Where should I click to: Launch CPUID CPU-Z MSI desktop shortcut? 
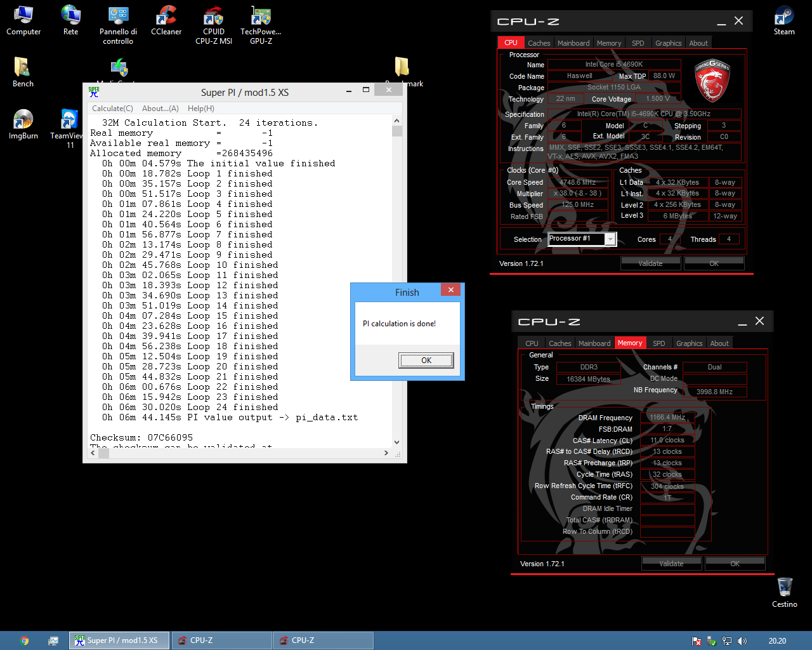pos(214,25)
